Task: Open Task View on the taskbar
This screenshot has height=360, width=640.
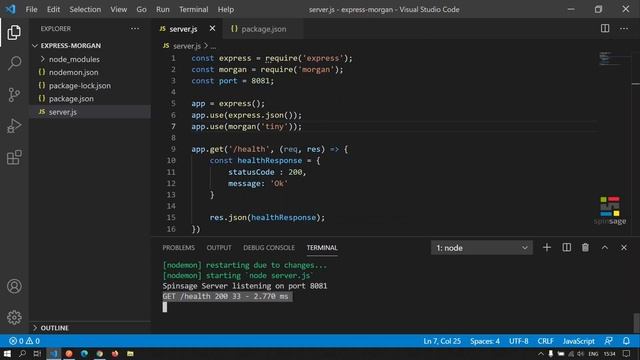Action: [37, 353]
